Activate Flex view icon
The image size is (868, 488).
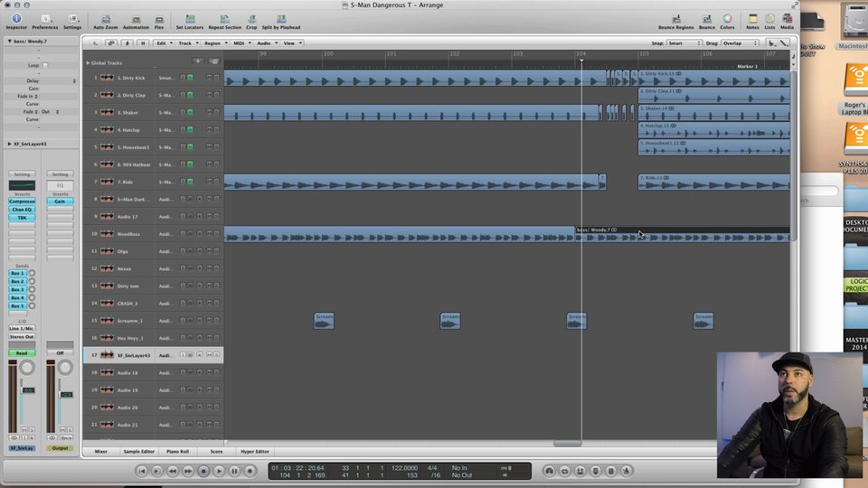159,22
